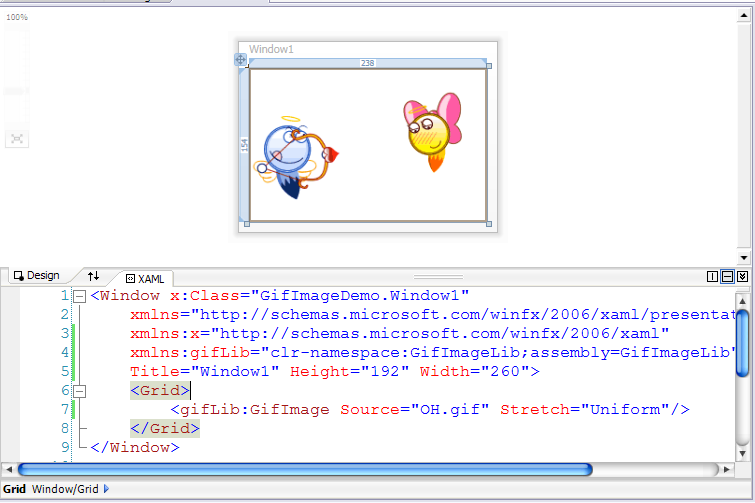Click the horizontal scroll-right arrow
The width and height of the screenshot is (755, 503).
[727, 469]
